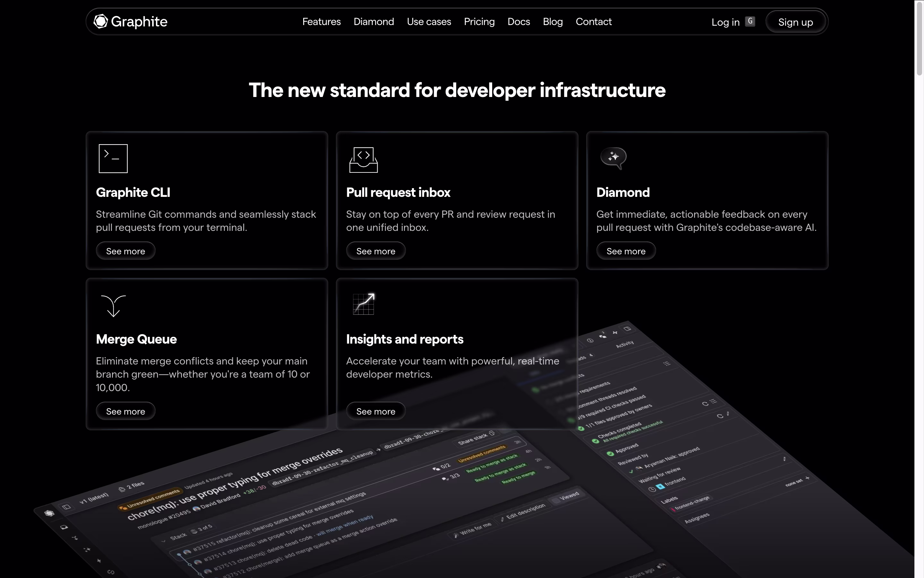
Task: Click the v1 (latest) version label
Action: pos(94,498)
